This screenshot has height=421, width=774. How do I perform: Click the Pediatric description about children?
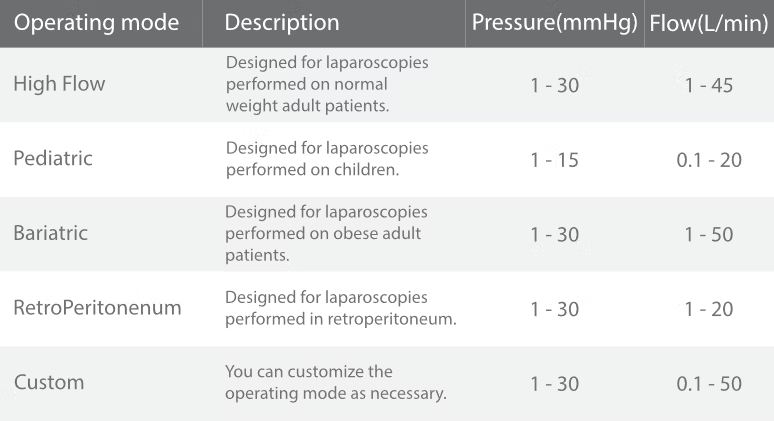327,158
